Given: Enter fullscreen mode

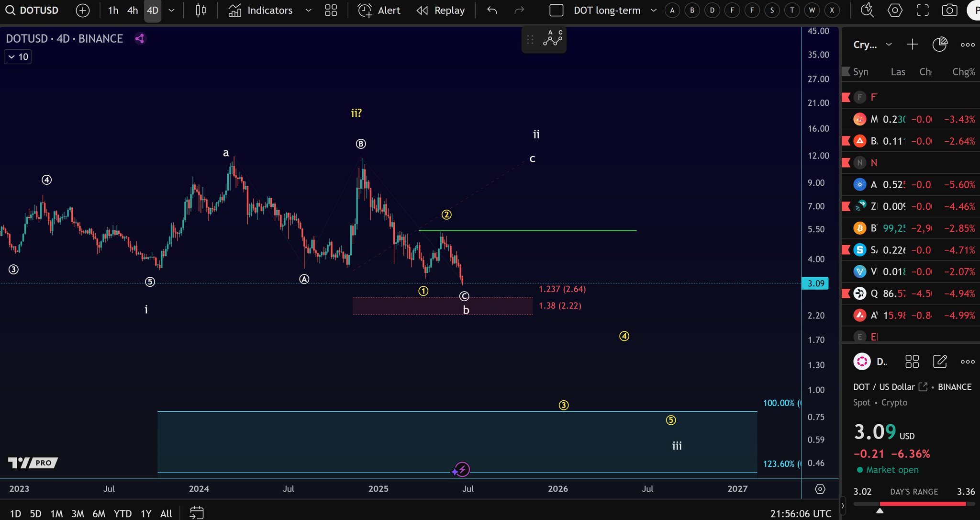Looking at the screenshot, I should (x=923, y=10).
